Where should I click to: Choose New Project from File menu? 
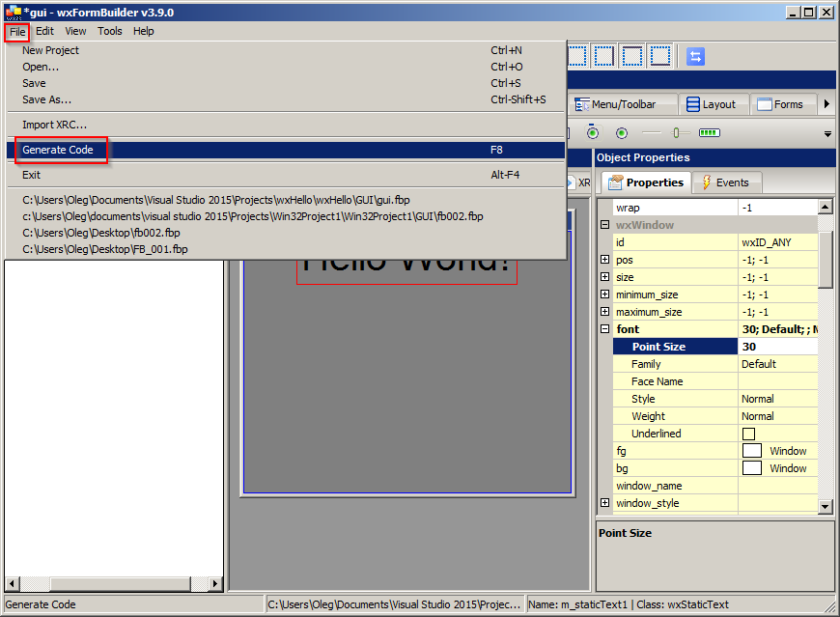pos(286,50)
